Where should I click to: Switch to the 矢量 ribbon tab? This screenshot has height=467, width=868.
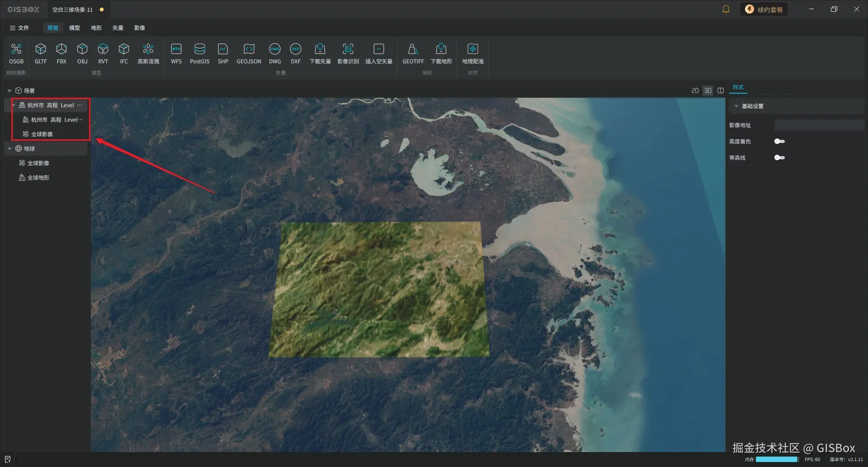118,28
